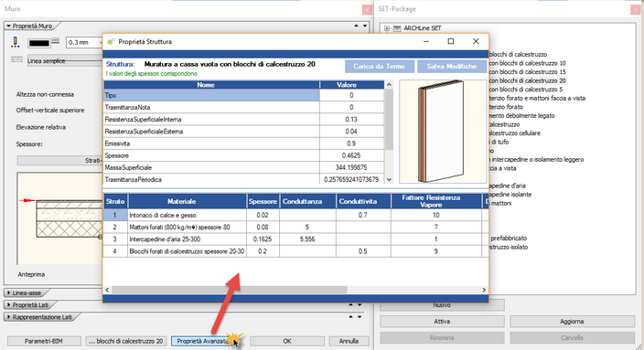The height and width of the screenshot is (350, 644).
Task: Close the Muro dialog window
Action: pyautogui.click(x=367, y=9)
